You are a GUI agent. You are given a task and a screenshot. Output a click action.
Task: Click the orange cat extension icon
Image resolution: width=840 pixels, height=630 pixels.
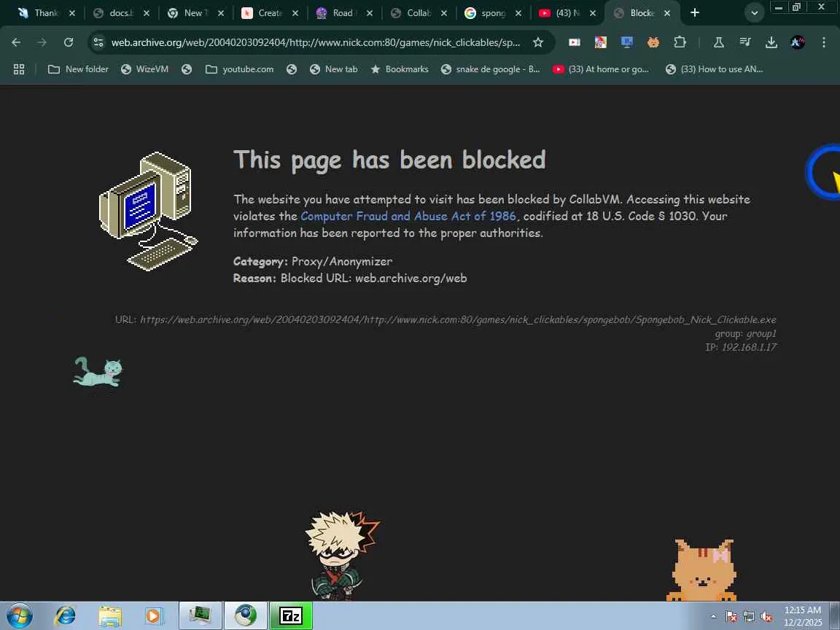(x=653, y=42)
